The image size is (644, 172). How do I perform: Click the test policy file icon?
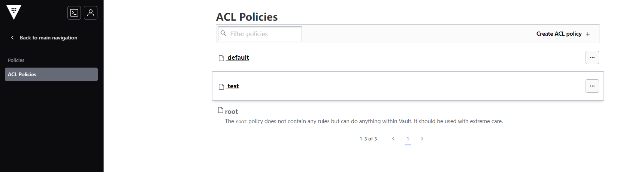coord(221,86)
